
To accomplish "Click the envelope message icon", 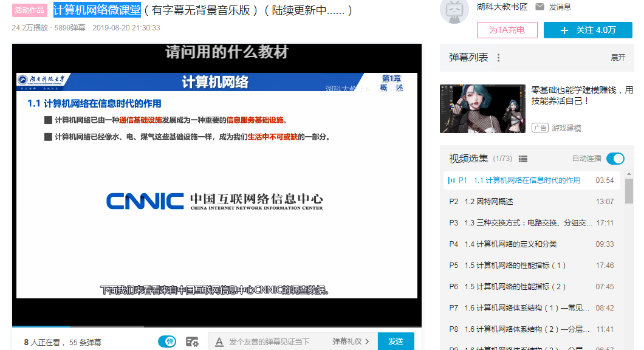I will (540, 7).
